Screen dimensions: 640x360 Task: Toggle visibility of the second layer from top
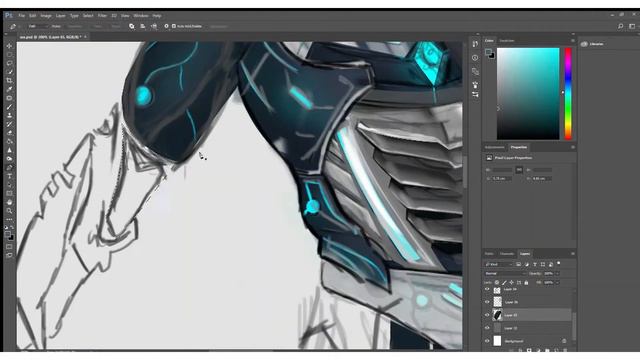[487, 302]
